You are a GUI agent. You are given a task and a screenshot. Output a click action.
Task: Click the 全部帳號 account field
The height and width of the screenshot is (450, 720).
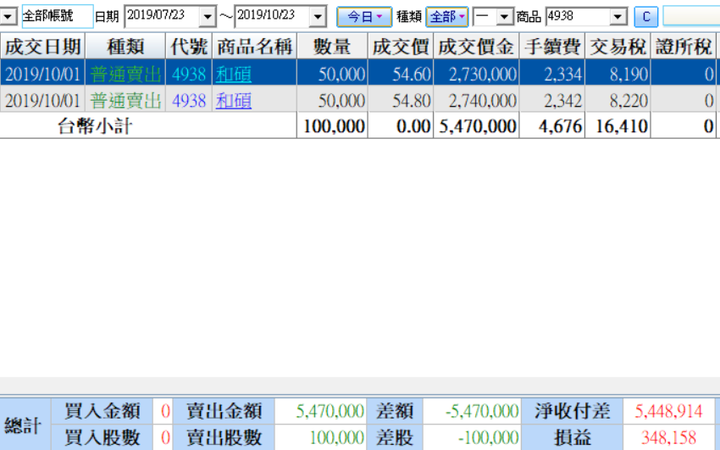pyautogui.click(x=57, y=17)
